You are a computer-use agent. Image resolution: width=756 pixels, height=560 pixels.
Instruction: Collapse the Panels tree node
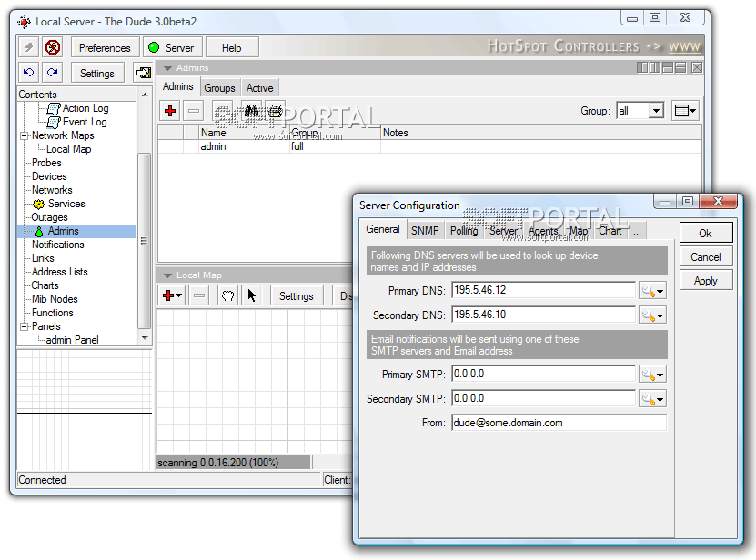(x=24, y=326)
